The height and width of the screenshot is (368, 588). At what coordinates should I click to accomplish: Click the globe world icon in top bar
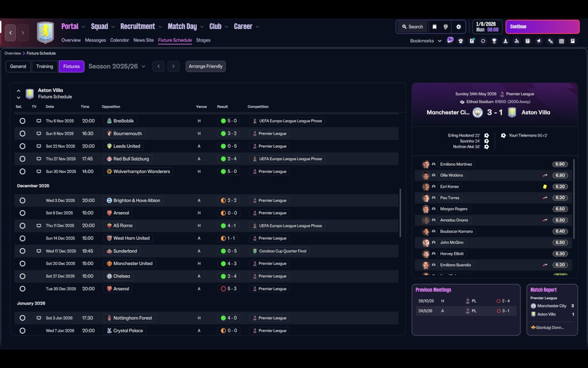pos(446,27)
